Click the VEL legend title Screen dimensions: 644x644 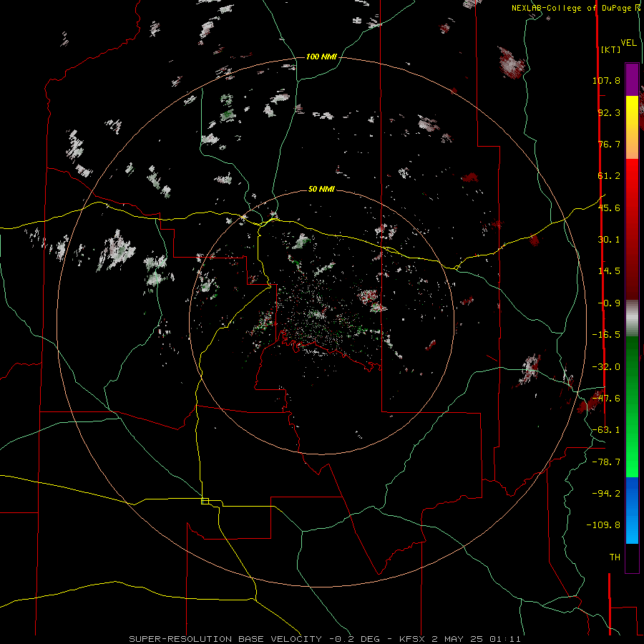coord(628,43)
